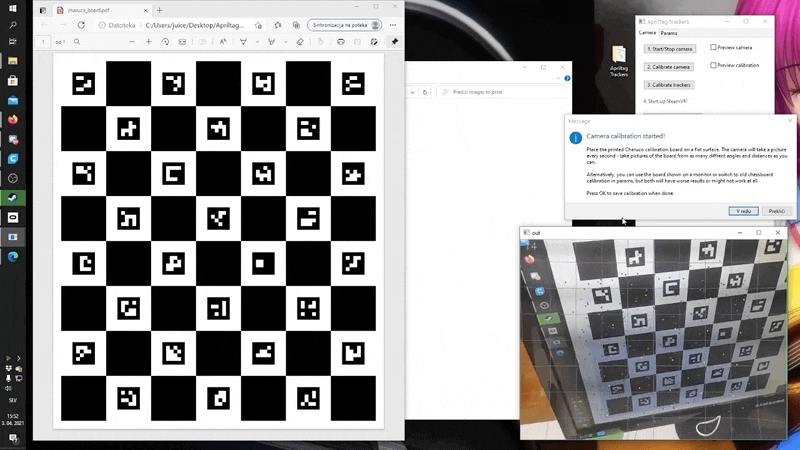The width and height of the screenshot is (800, 450).
Task: Open a new Edge tab
Action: (160, 10)
